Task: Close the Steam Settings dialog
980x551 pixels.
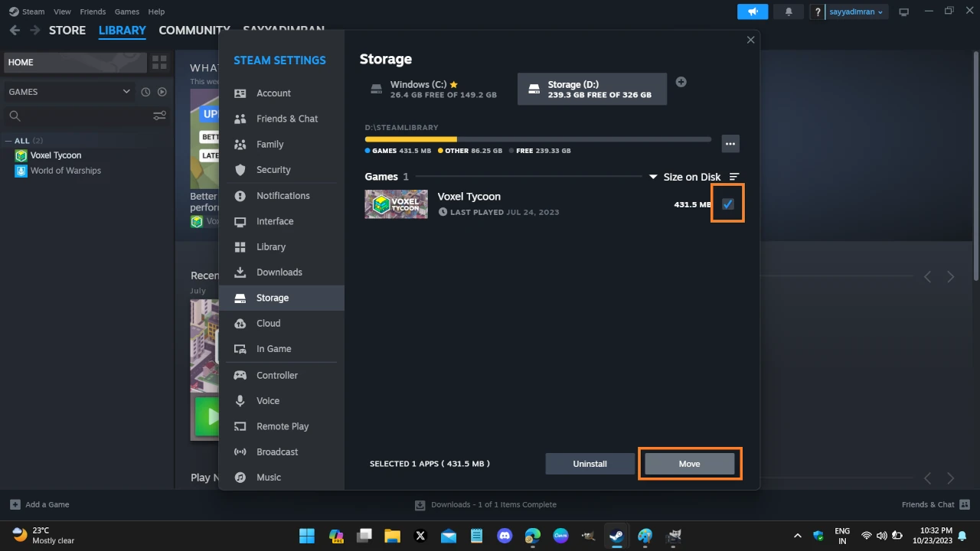Action: click(750, 40)
